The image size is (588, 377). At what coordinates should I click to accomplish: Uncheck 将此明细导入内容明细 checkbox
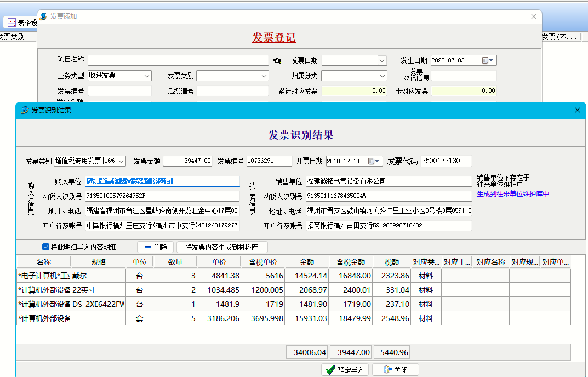coord(46,247)
